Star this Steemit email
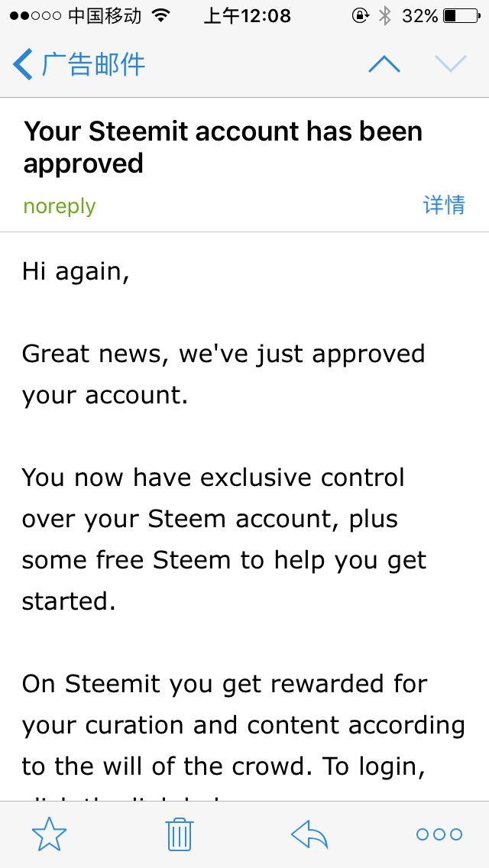The image size is (489, 868). pos(49,834)
